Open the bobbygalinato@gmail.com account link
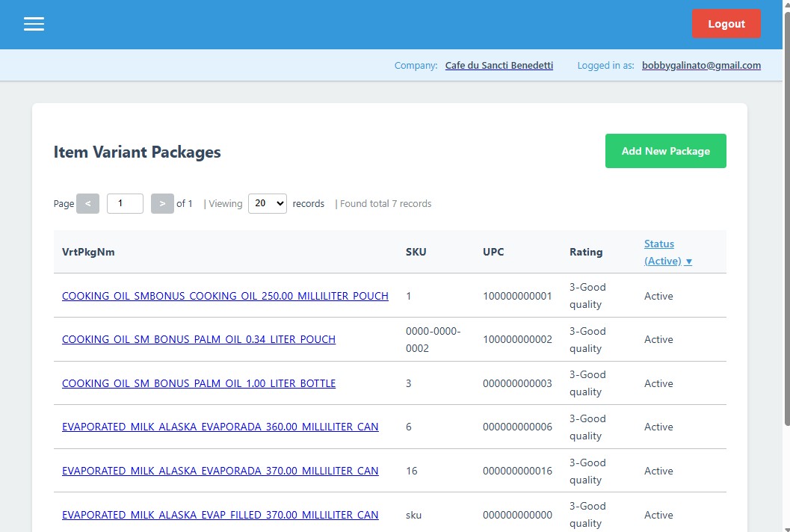 click(x=701, y=66)
